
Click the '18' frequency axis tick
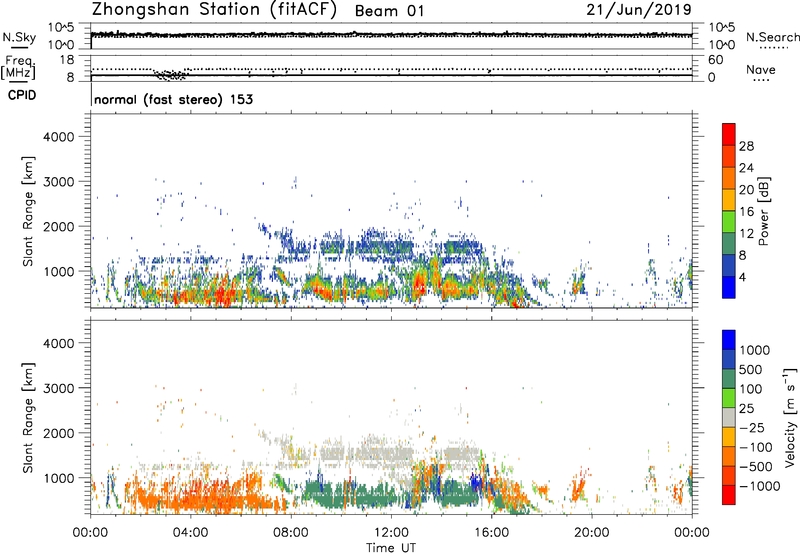[x=67, y=60]
